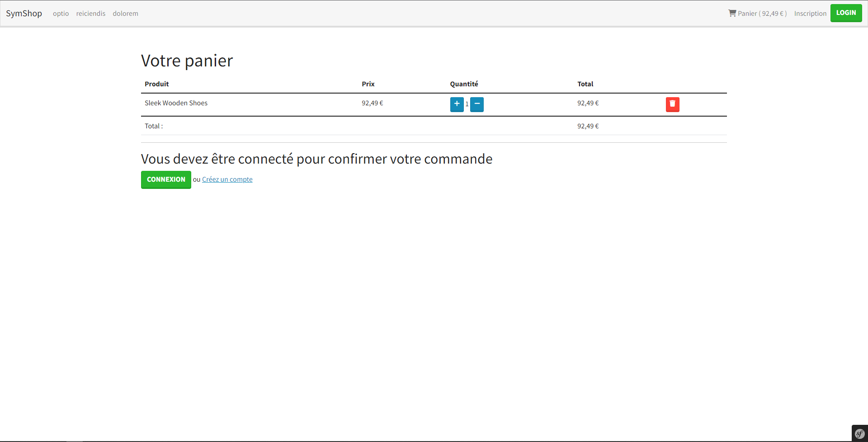The width and height of the screenshot is (868, 442).
Task: Open the reiciendis category
Action: (x=91, y=14)
